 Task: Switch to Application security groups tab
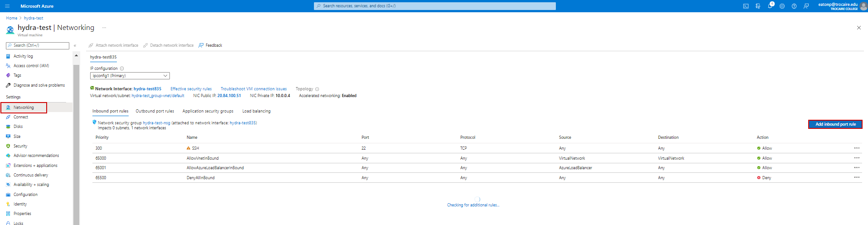(208, 111)
